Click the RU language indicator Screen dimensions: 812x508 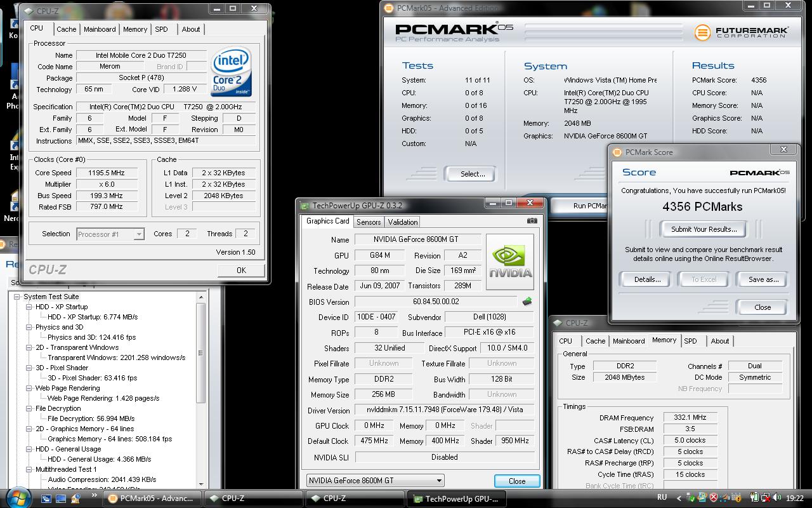(x=662, y=497)
